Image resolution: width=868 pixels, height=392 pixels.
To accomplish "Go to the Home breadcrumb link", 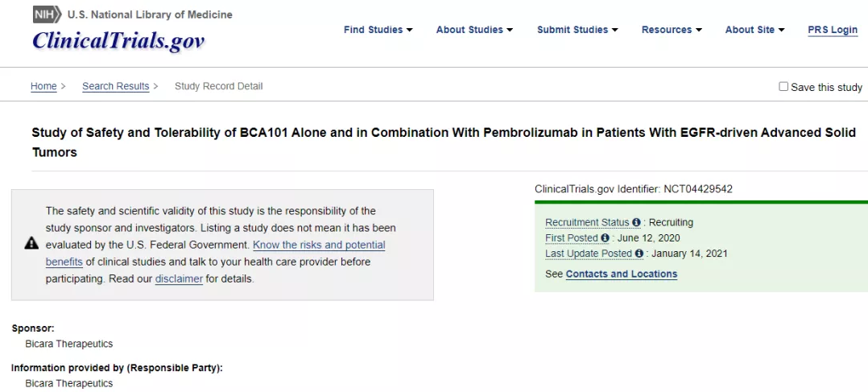I will [x=43, y=86].
